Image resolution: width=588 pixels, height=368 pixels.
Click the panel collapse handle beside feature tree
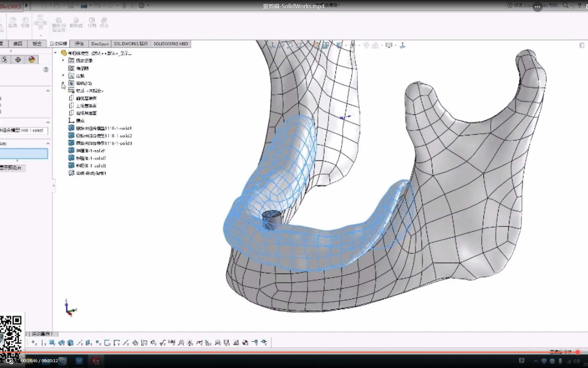coord(53,186)
